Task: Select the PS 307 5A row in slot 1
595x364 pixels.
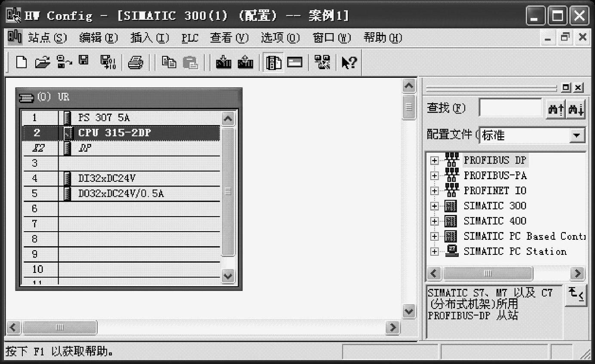Action: [x=121, y=118]
